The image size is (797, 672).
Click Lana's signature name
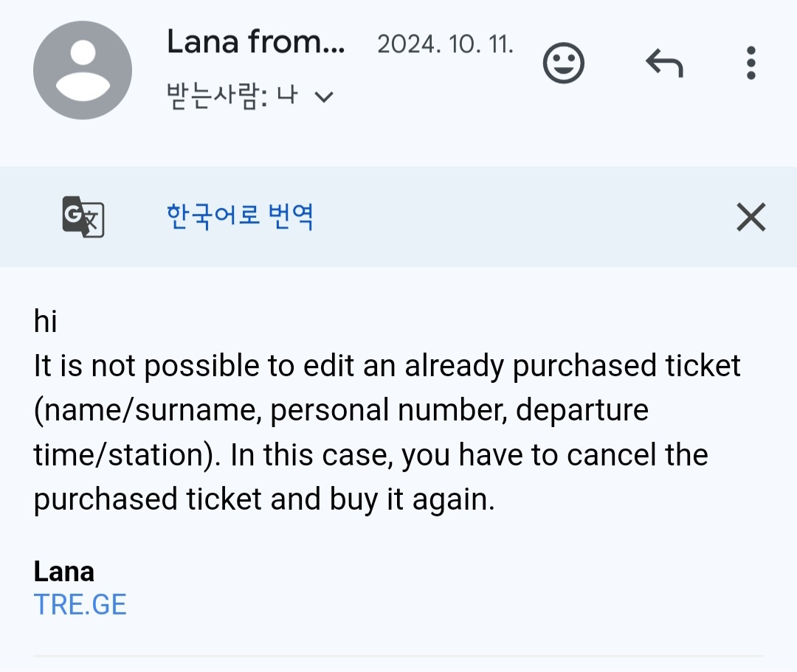(x=63, y=571)
